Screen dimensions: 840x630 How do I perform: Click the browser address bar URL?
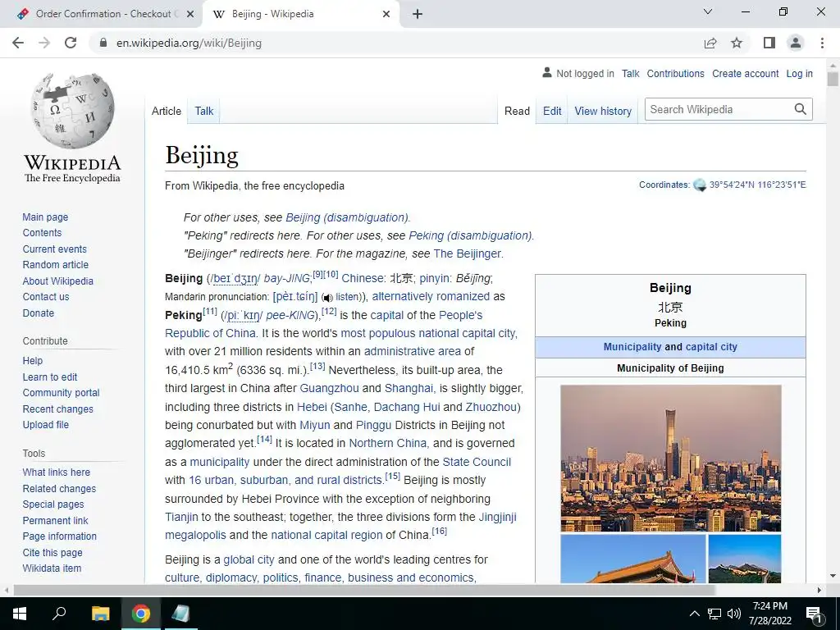pos(189,43)
